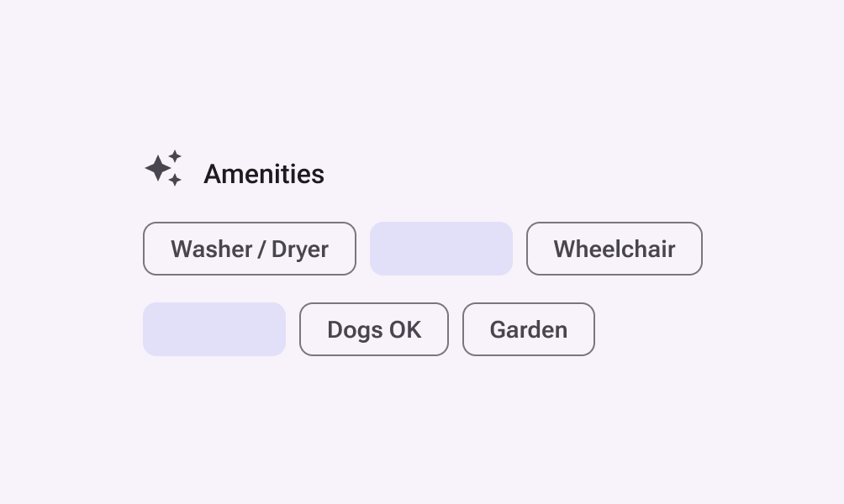Tap the large four-point star in the icon

pos(157,168)
